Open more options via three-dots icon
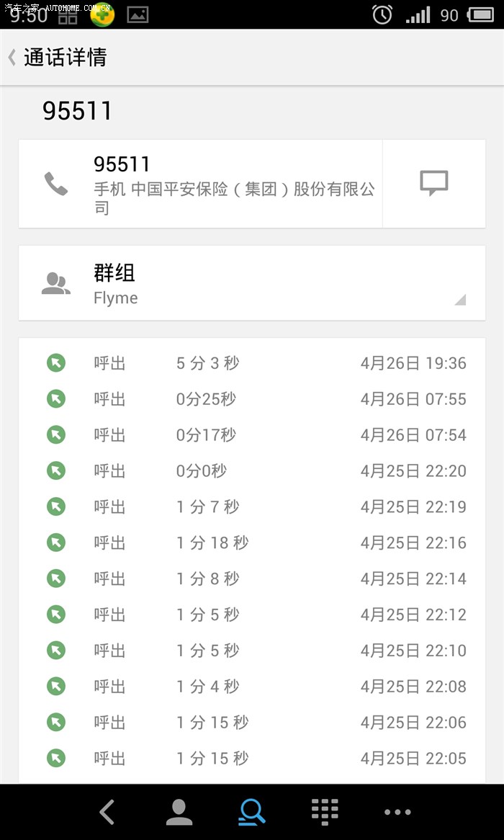Image resolution: width=504 pixels, height=840 pixels. click(397, 811)
